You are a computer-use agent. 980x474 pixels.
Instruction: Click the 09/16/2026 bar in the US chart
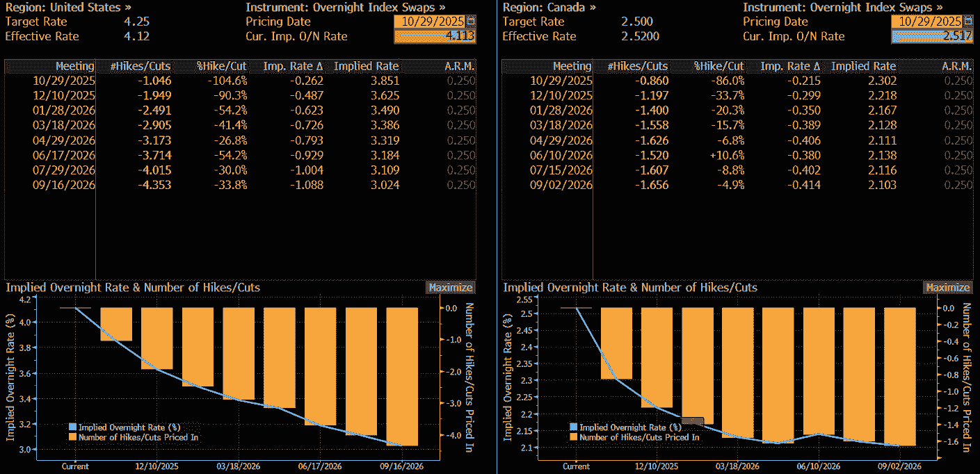(x=403, y=375)
